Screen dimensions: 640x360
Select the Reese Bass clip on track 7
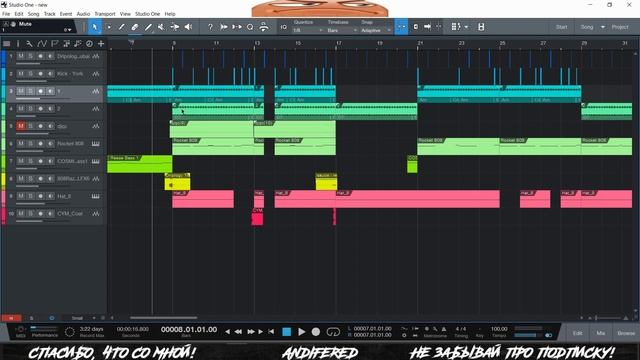click(x=140, y=164)
